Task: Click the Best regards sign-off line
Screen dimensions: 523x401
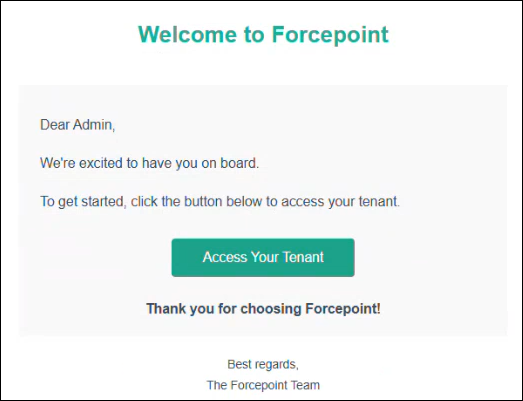Action: click(263, 364)
